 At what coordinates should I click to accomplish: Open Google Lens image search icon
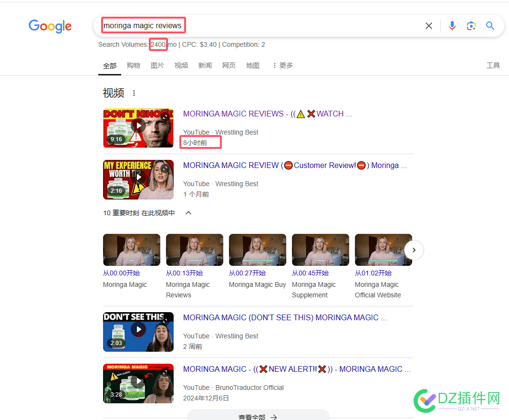[471, 26]
